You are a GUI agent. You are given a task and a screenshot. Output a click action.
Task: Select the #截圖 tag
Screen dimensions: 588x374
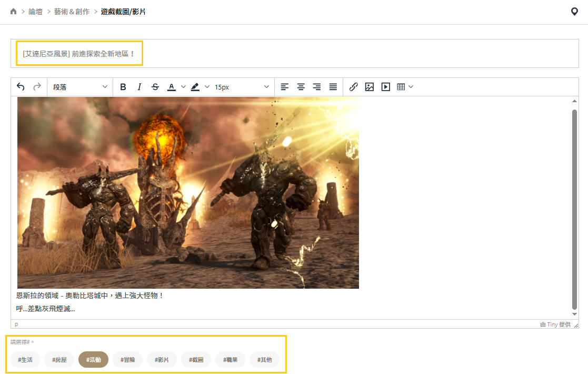click(196, 360)
